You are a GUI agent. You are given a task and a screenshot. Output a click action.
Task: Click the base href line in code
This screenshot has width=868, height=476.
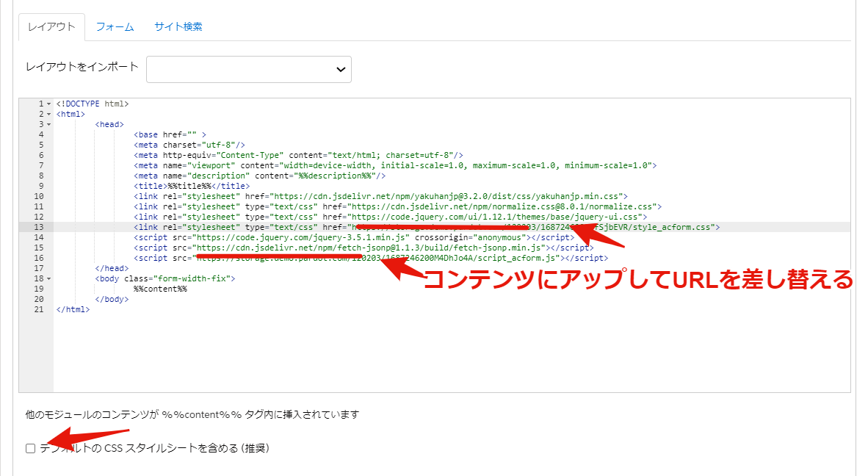(170, 134)
